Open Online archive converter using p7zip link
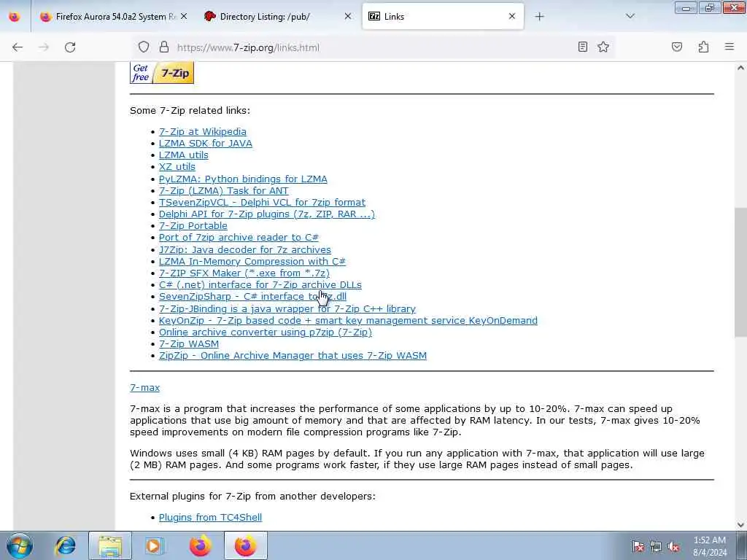747x560 pixels. pos(266,332)
